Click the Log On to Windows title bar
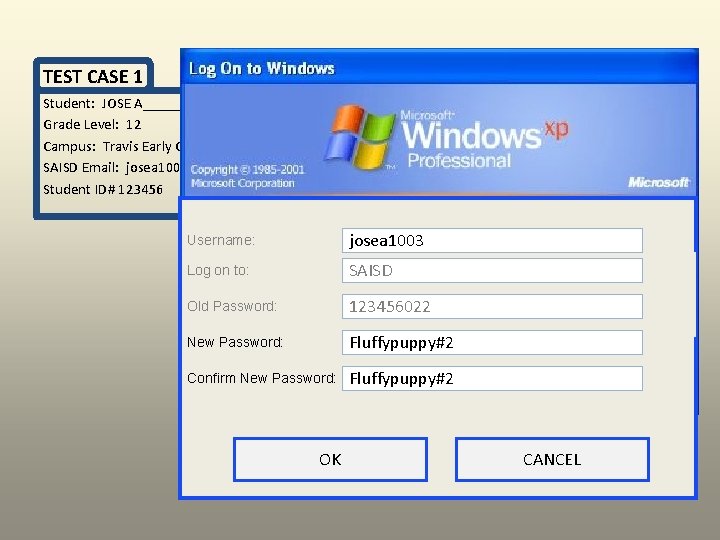720x540 pixels. [x=439, y=68]
